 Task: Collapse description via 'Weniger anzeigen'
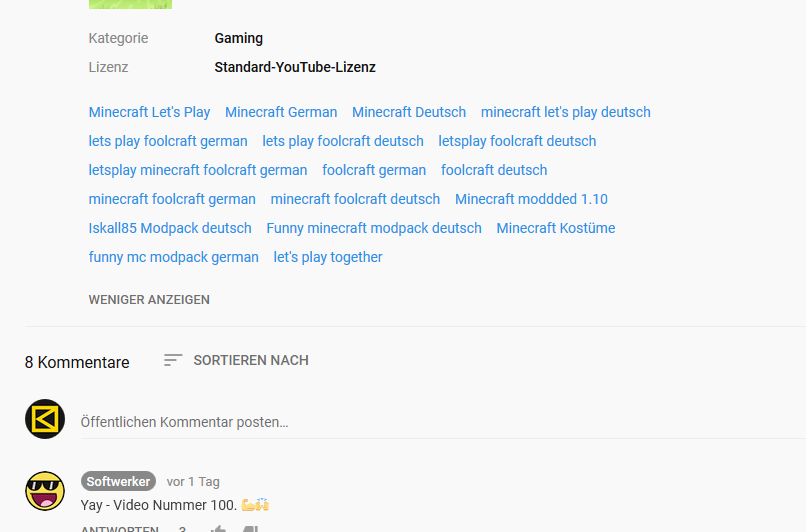coord(149,299)
